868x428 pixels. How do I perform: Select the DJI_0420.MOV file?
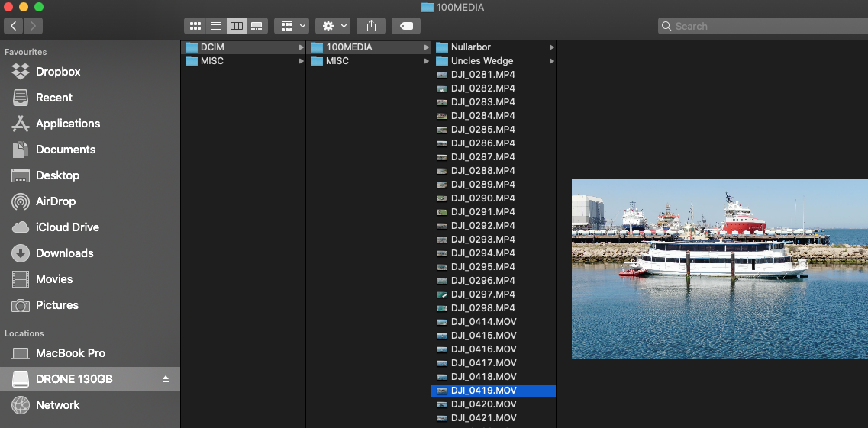point(483,404)
